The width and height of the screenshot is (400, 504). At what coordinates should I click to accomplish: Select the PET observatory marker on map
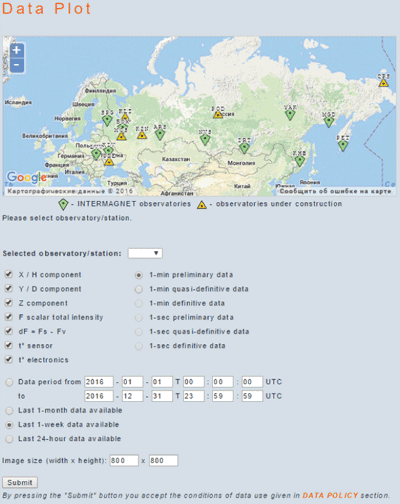(343, 145)
